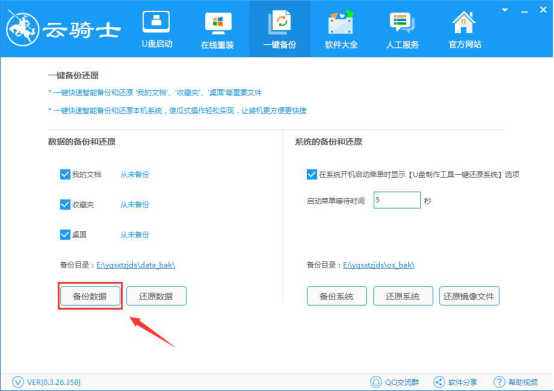Click the 还原系统 button

tap(403, 296)
